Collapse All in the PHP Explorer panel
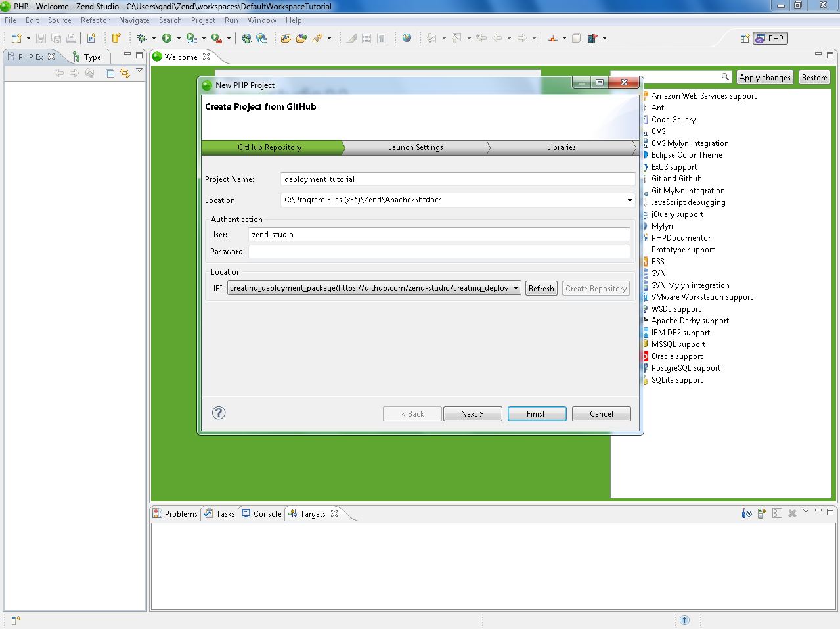 [109, 73]
